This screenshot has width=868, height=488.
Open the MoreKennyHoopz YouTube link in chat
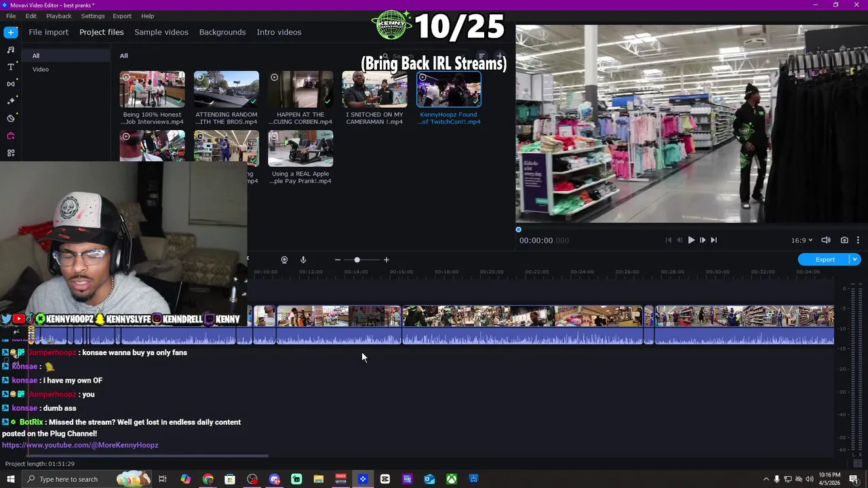pos(80,445)
